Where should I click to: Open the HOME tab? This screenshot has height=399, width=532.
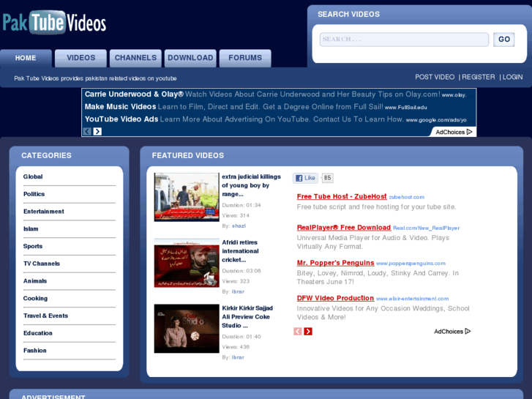pos(26,58)
